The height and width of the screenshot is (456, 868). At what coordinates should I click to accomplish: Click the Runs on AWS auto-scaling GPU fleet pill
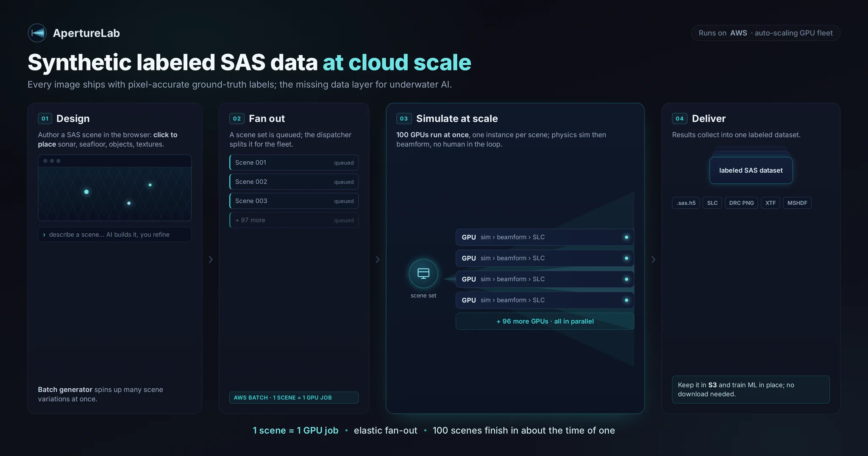[x=765, y=33]
